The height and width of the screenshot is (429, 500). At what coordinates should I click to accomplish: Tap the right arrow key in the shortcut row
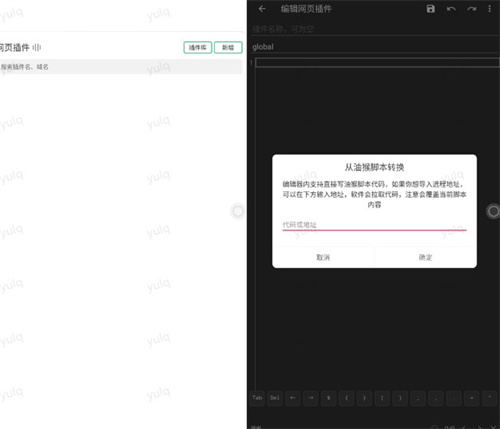tap(311, 398)
